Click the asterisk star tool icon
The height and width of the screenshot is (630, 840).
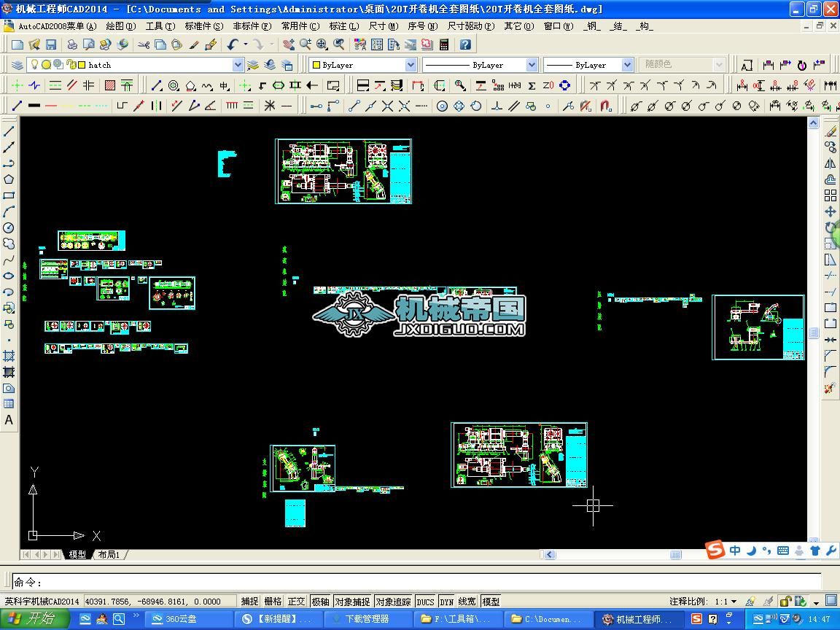[x=270, y=106]
